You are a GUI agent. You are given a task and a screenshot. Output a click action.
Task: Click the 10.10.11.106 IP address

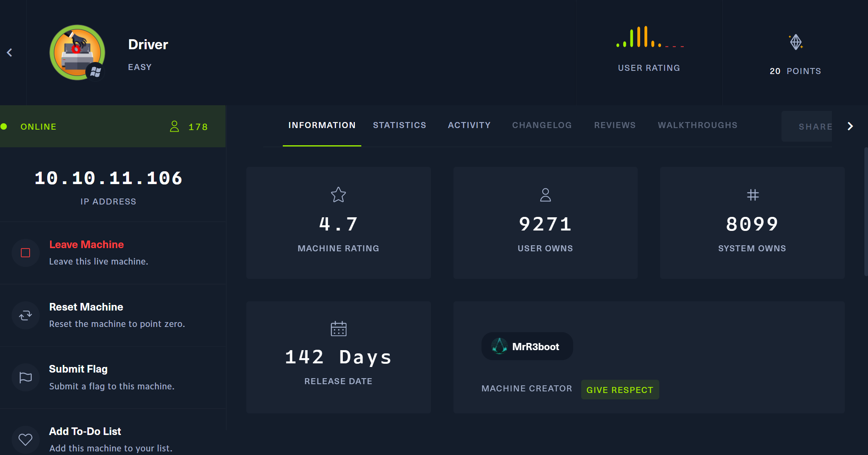tap(108, 178)
